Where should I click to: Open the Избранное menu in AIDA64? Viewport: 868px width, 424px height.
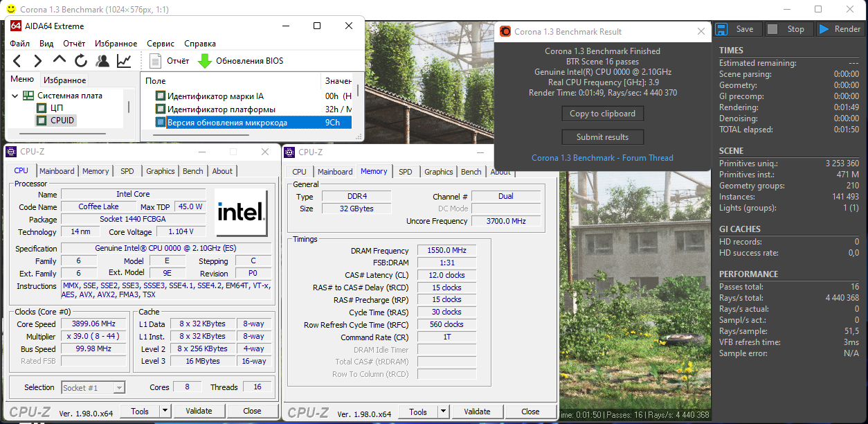click(116, 44)
